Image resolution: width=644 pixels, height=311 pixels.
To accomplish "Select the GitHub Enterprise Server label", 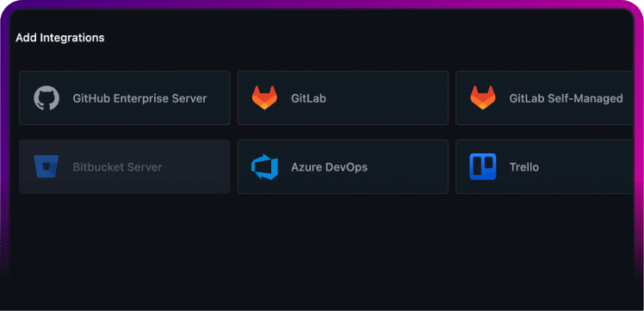I will (x=139, y=98).
